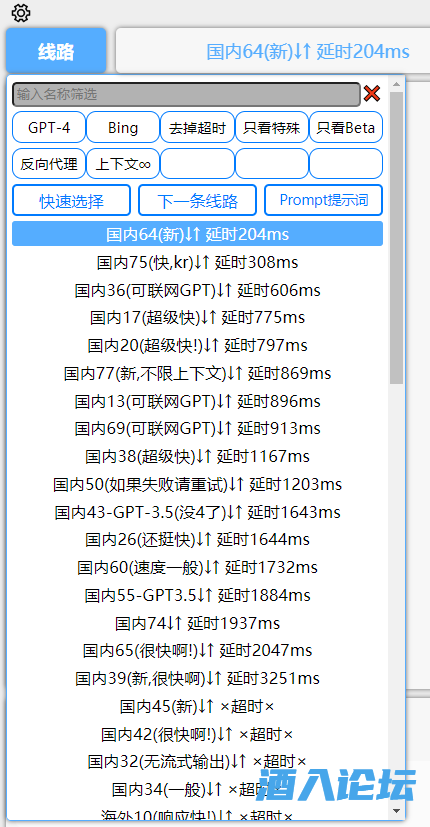Image resolution: width=430 pixels, height=827 pixels.
Task: Toggle the Bing filter
Action: (x=123, y=127)
